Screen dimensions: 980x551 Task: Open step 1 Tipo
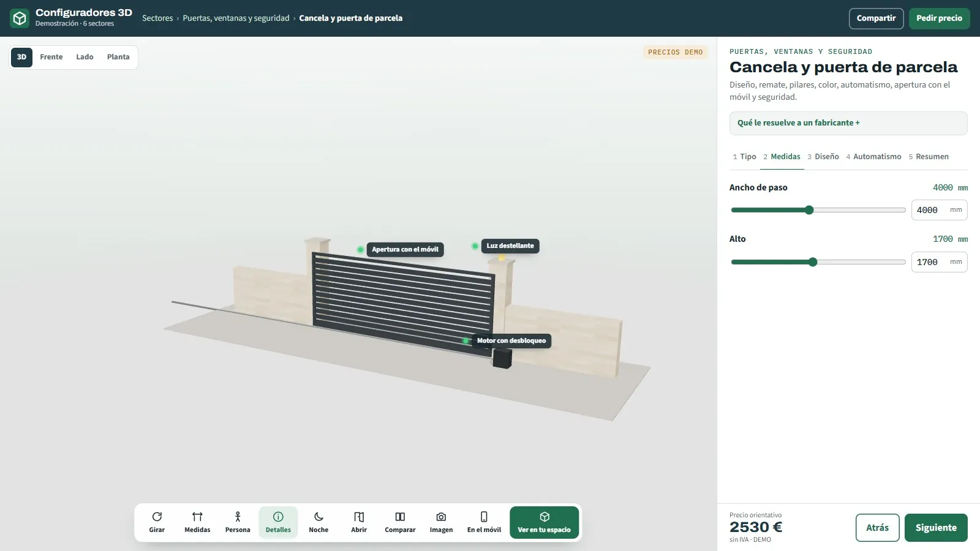click(x=744, y=157)
